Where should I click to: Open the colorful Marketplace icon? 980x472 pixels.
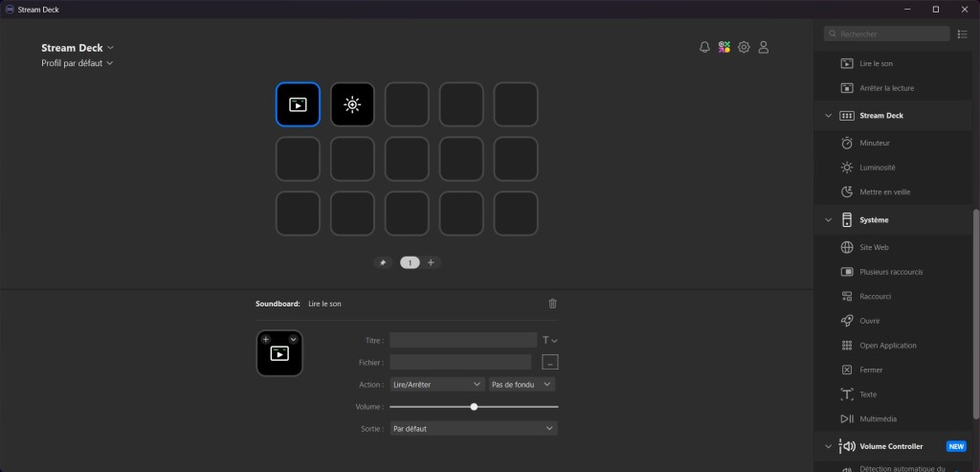[x=724, y=47]
